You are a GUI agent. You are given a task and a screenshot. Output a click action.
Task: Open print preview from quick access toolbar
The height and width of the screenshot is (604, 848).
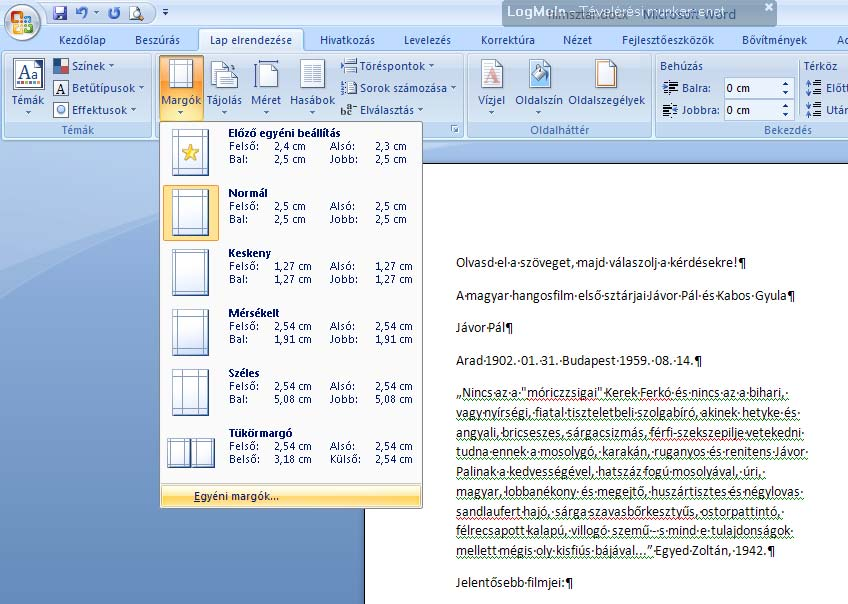pyautogui.click(x=136, y=12)
